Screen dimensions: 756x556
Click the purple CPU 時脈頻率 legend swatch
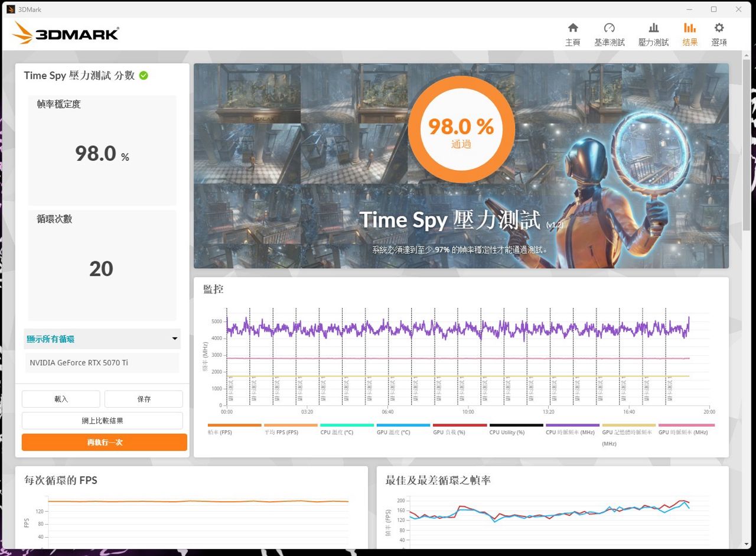coord(572,425)
